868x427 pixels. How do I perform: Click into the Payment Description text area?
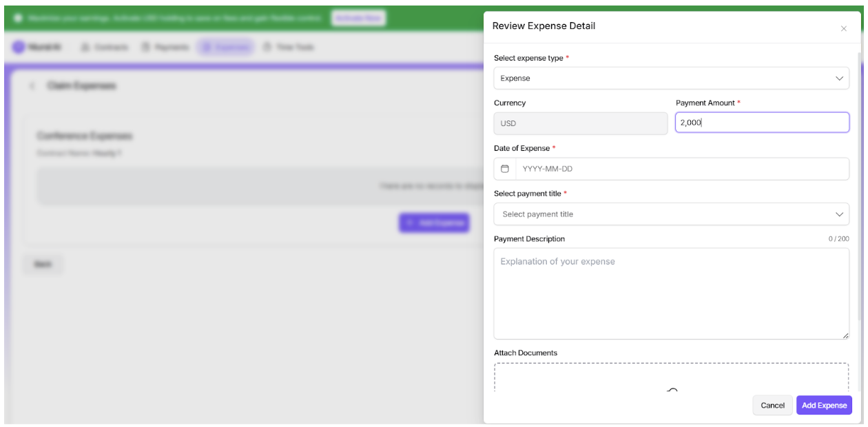pyautogui.click(x=671, y=293)
